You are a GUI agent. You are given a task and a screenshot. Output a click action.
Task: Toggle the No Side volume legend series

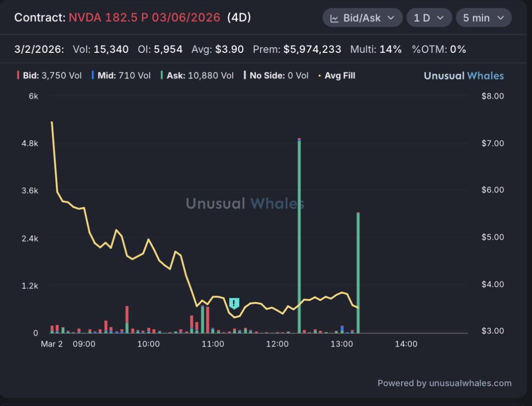coord(276,75)
